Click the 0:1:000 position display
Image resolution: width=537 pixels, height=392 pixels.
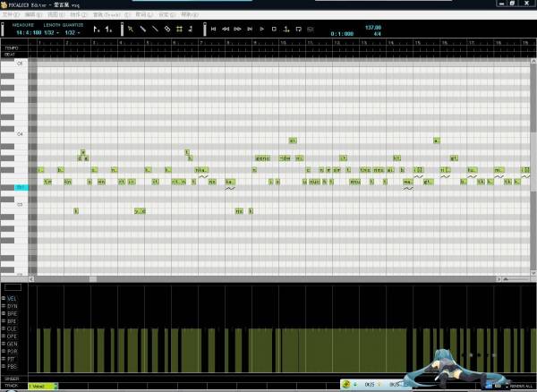[342, 34]
